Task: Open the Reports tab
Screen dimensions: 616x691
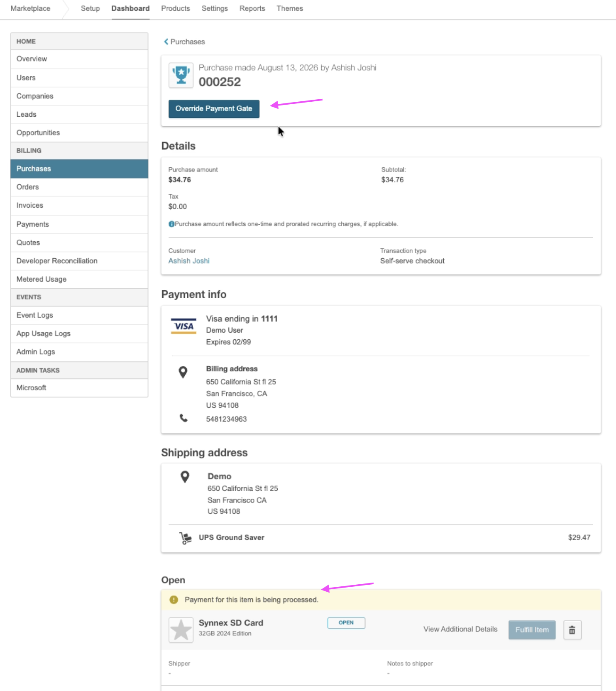Action: click(x=252, y=8)
